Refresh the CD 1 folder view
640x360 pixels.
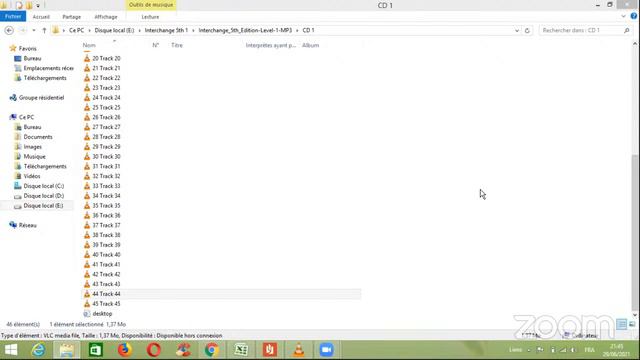click(x=527, y=30)
